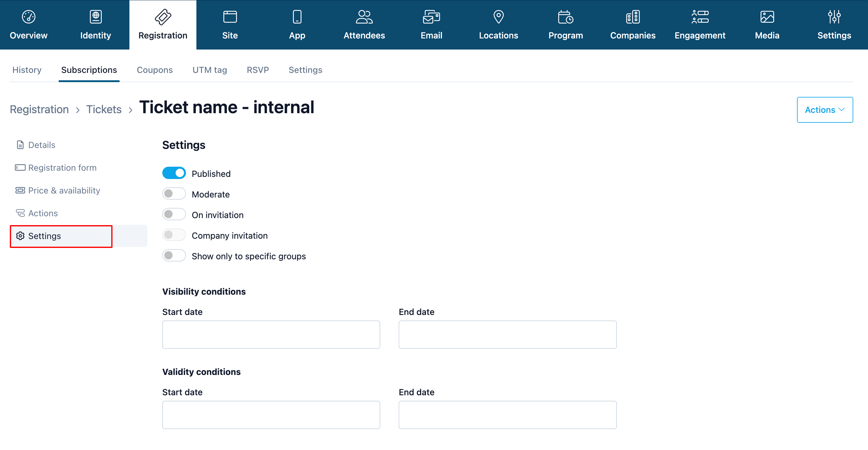Open the UTM tag tab
This screenshot has width=868, height=450.
pyautogui.click(x=210, y=70)
